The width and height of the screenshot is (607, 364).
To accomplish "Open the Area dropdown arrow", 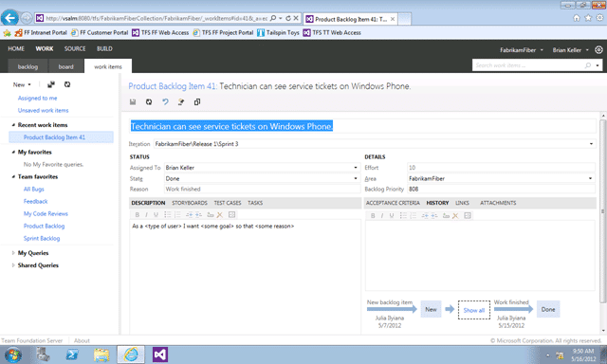I will click(590, 178).
